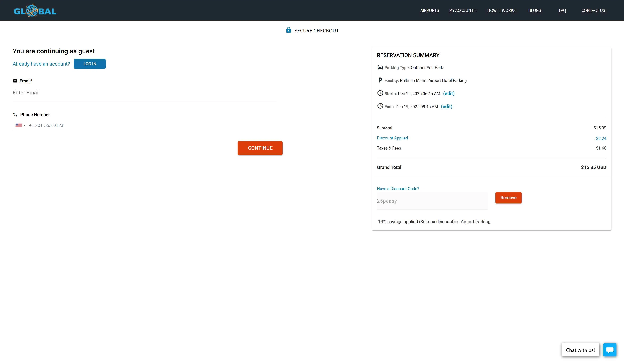Expand the My Account menu
The image size is (624, 364).
pyautogui.click(x=463, y=10)
